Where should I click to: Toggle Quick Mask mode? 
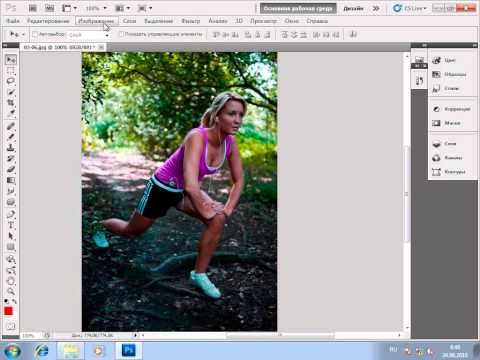point(11,326)
